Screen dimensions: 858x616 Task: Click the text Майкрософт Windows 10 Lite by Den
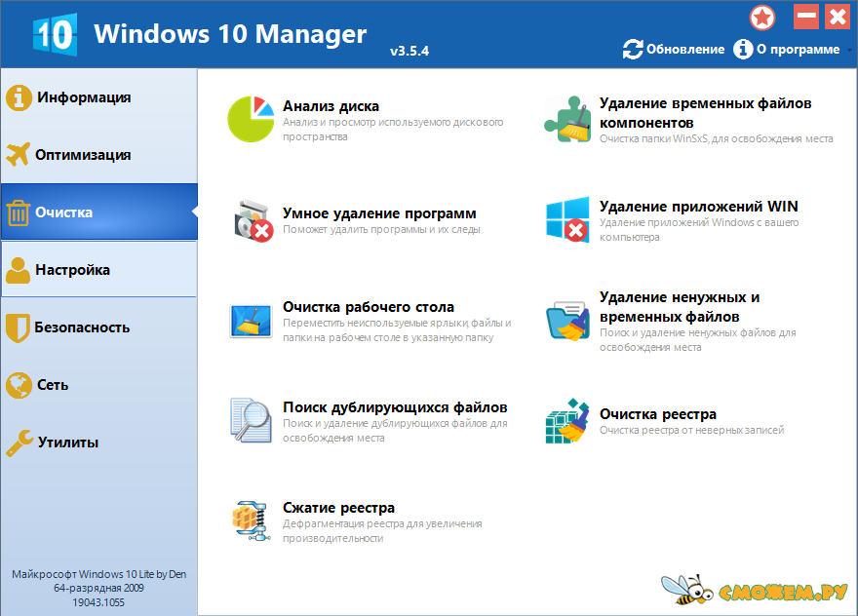[99, 574]
